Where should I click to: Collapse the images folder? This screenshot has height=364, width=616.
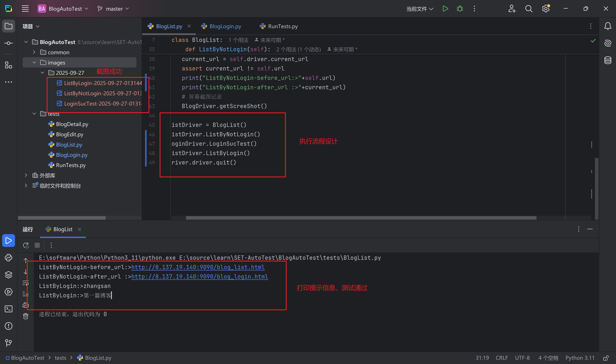pyautogui.click(x=34, y=63)
